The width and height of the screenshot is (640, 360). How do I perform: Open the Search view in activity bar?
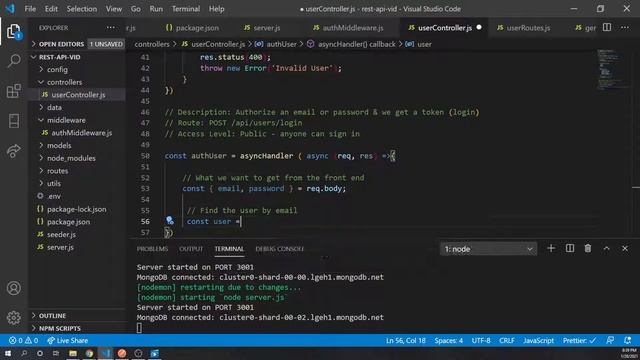[13, 61]
